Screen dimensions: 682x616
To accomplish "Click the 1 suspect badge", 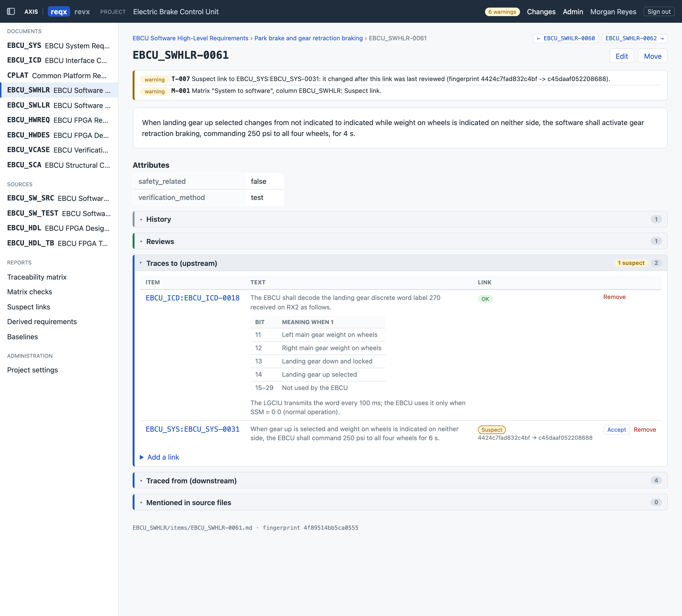I will (631, 263).
